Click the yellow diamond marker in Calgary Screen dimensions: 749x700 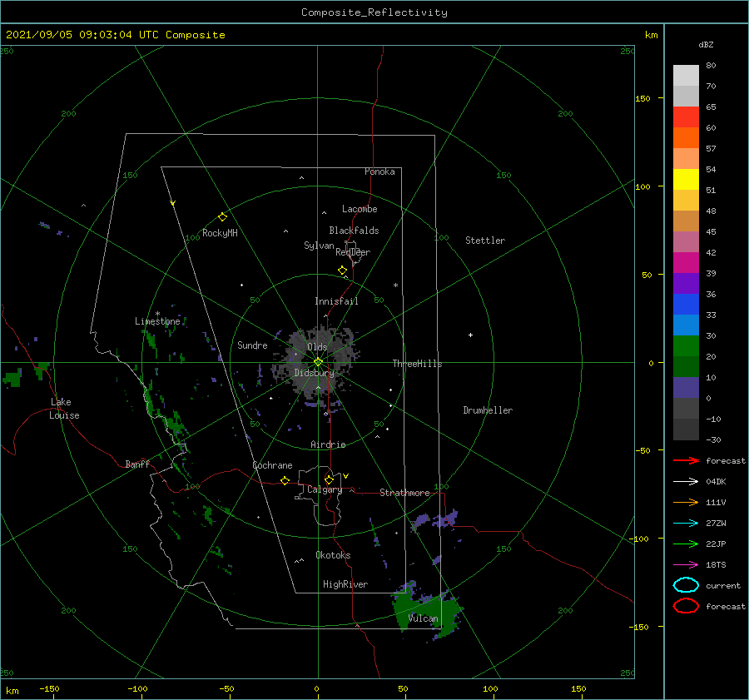tap(329, 479)
